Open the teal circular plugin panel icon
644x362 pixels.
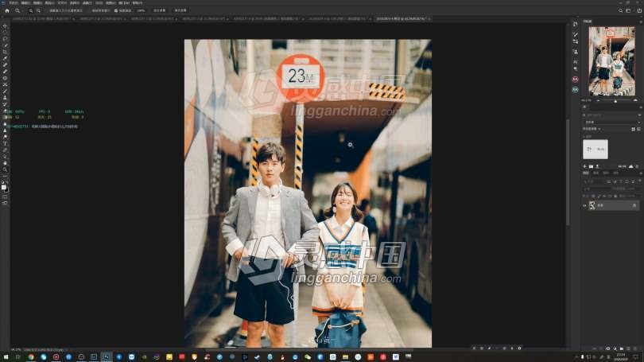(x=576, y=89)
